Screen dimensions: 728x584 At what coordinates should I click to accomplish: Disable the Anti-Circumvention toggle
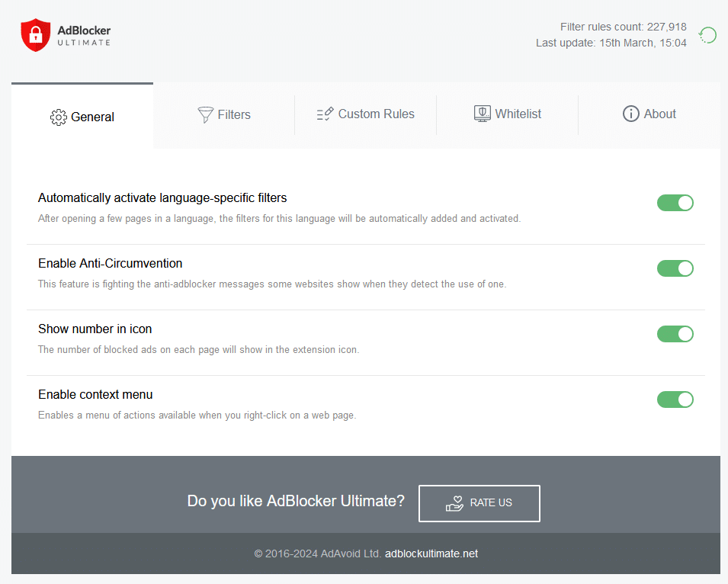675,268
